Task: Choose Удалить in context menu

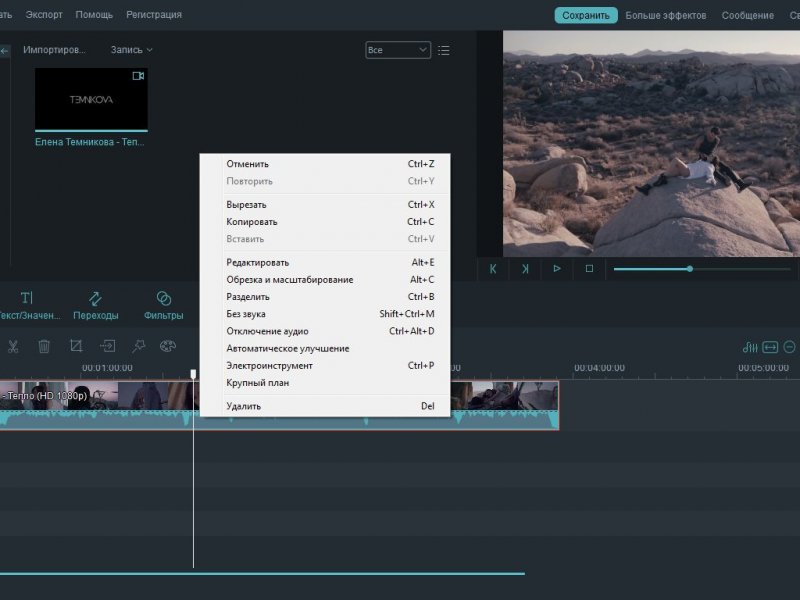Action: pos(324,407)
